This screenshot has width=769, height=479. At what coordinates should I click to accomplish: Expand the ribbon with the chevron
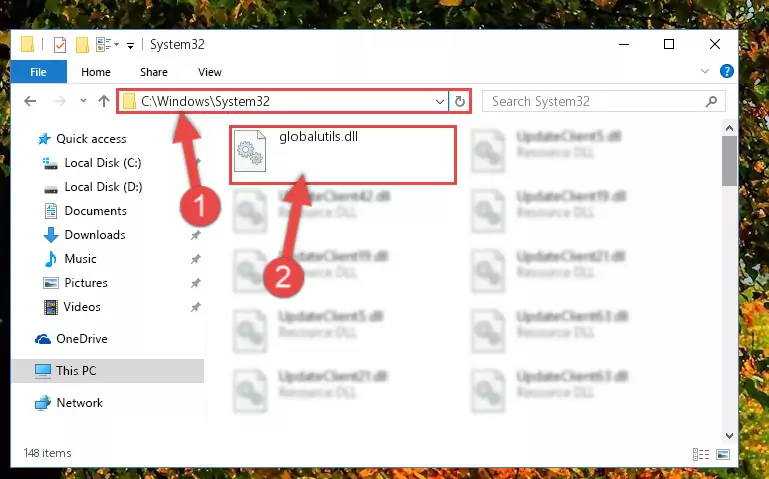(x=705, y=71)
